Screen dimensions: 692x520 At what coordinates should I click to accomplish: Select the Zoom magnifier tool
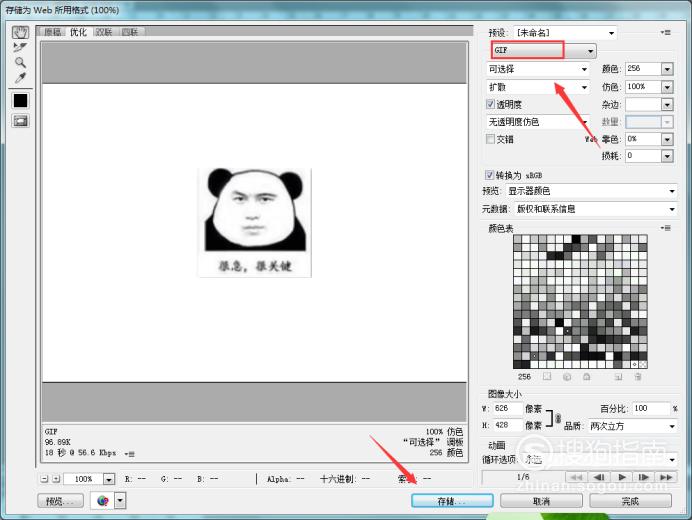[20, 62]
